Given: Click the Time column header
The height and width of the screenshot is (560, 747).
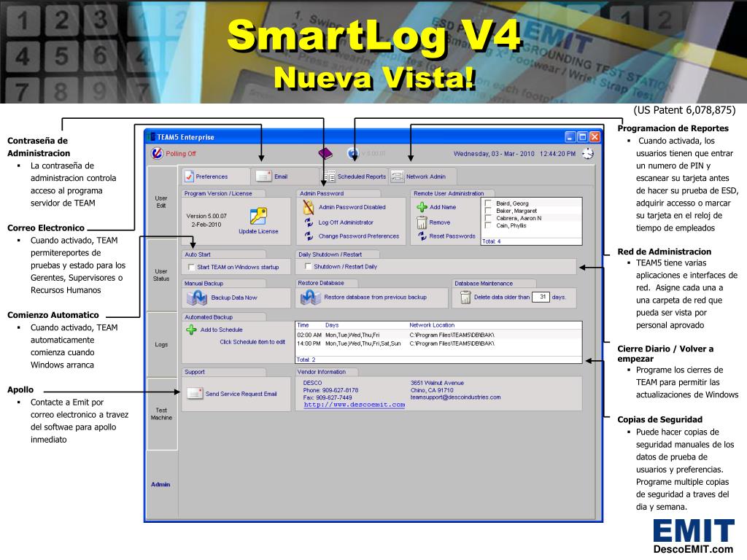Looking at the screenshot, I should (303, 325).
